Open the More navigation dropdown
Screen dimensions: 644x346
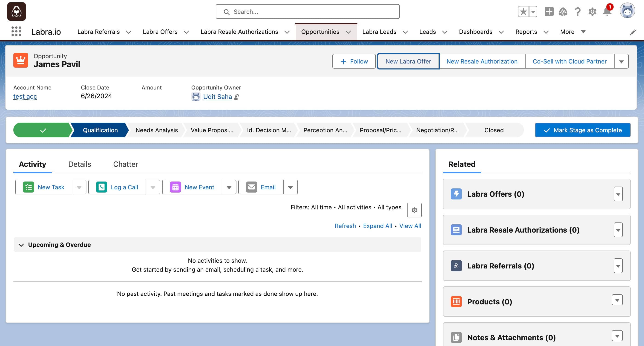pyautogui.click(x=573, y=32)
